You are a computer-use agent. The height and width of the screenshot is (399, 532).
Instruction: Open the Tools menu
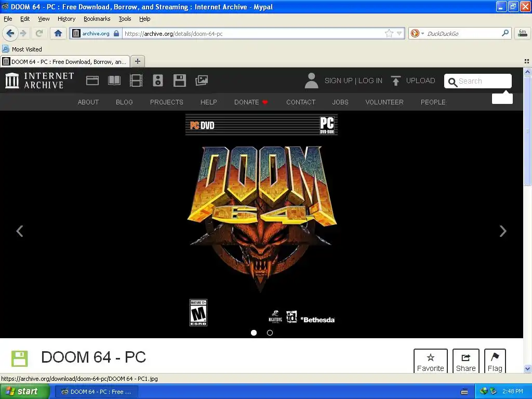point(125,19)
